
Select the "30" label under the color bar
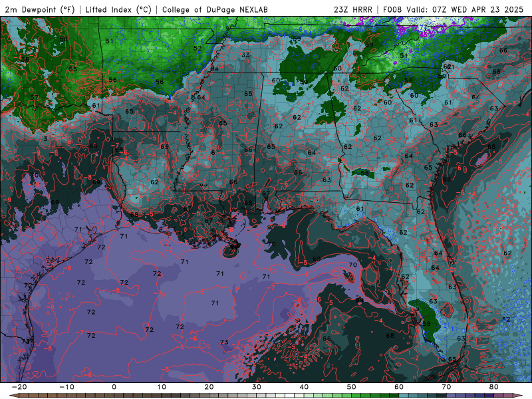tap(257, 387)
